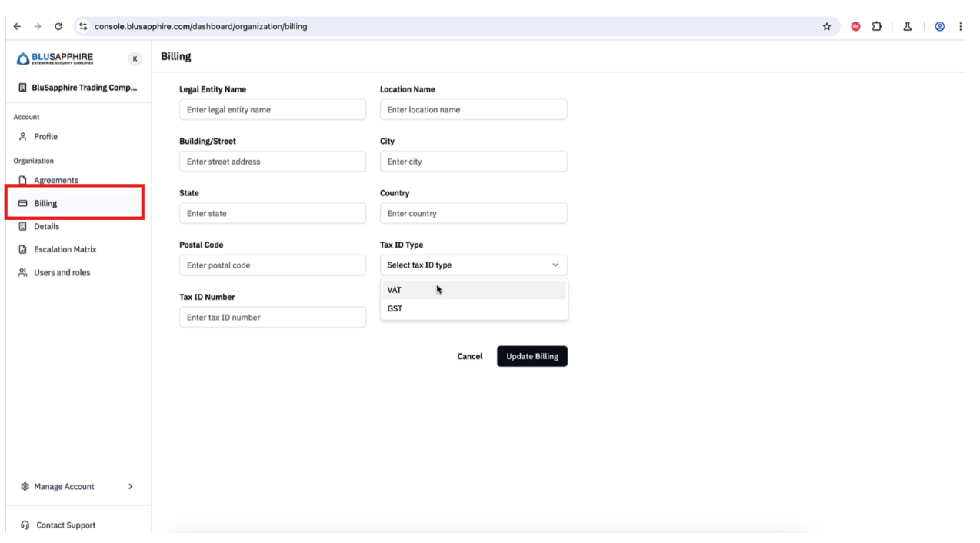This screenshot has width=980, height=543.
Task: Focus the Legal Entity Name field
Action: pos(272,109)
